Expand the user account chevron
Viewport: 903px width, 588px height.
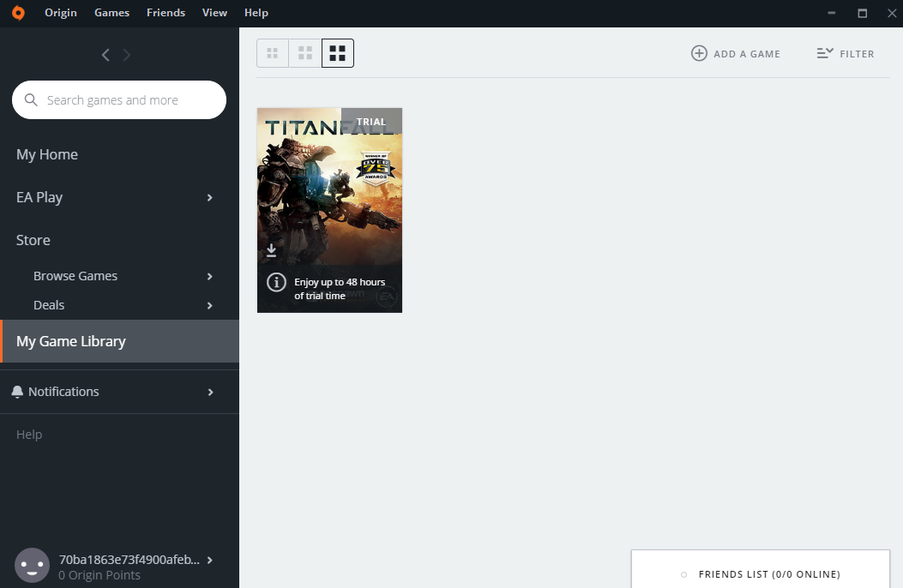[x=209, y=561]
